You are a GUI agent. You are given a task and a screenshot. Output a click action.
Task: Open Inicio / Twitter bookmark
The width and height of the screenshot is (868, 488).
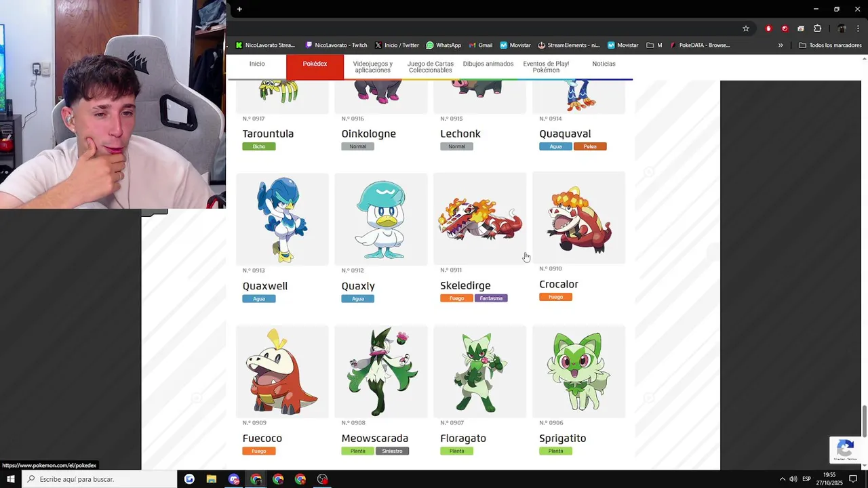tap(397, 45)
